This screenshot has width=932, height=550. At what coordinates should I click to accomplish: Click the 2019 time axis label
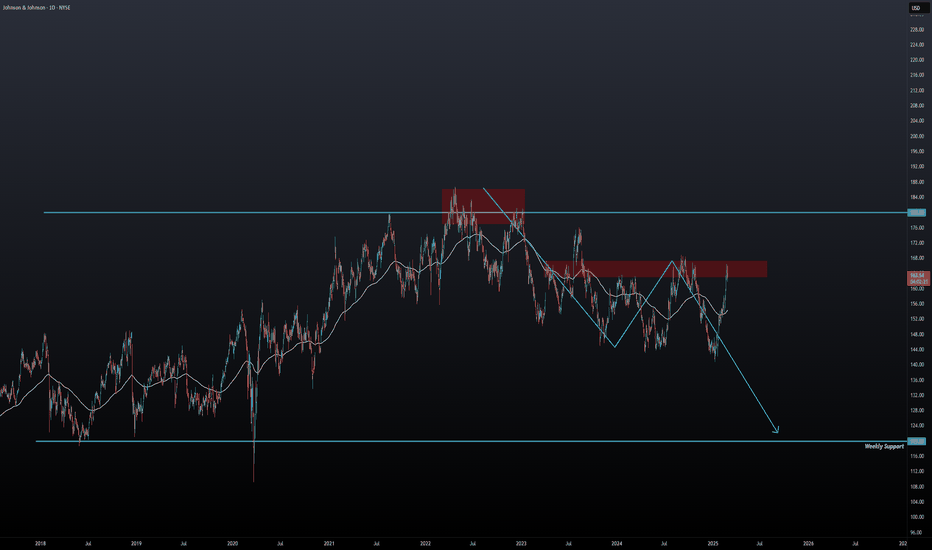[x=136, y=543]
